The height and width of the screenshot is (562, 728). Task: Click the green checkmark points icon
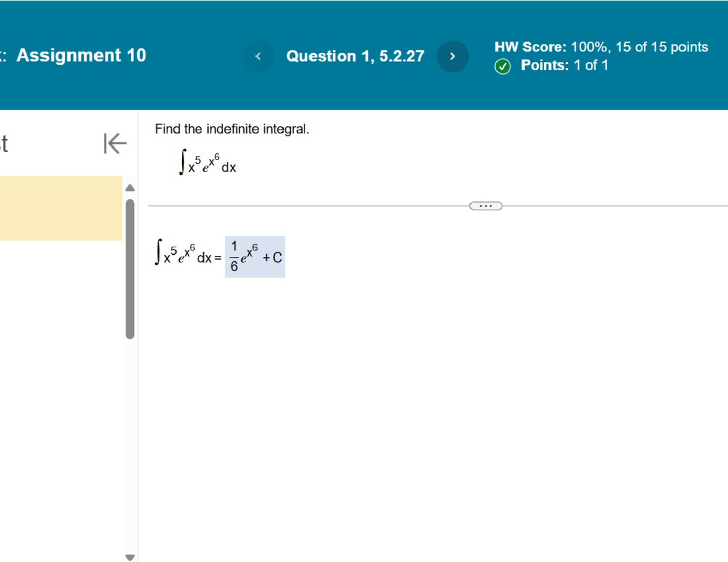pos(502,67)
